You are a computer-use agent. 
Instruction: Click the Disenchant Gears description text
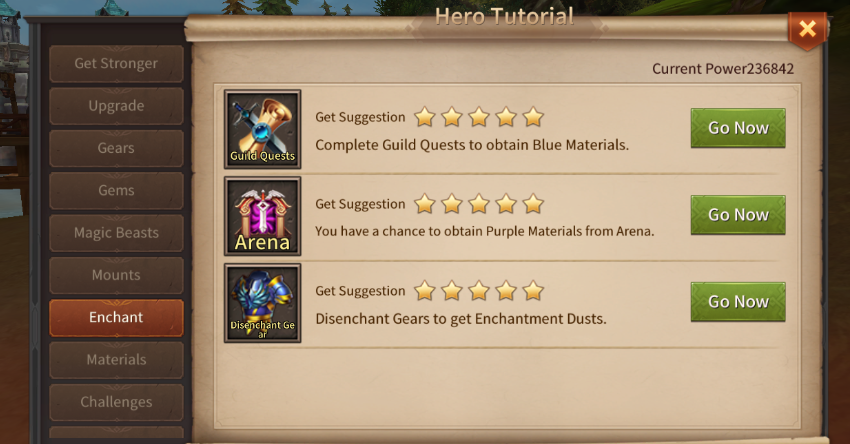point(461,319)
